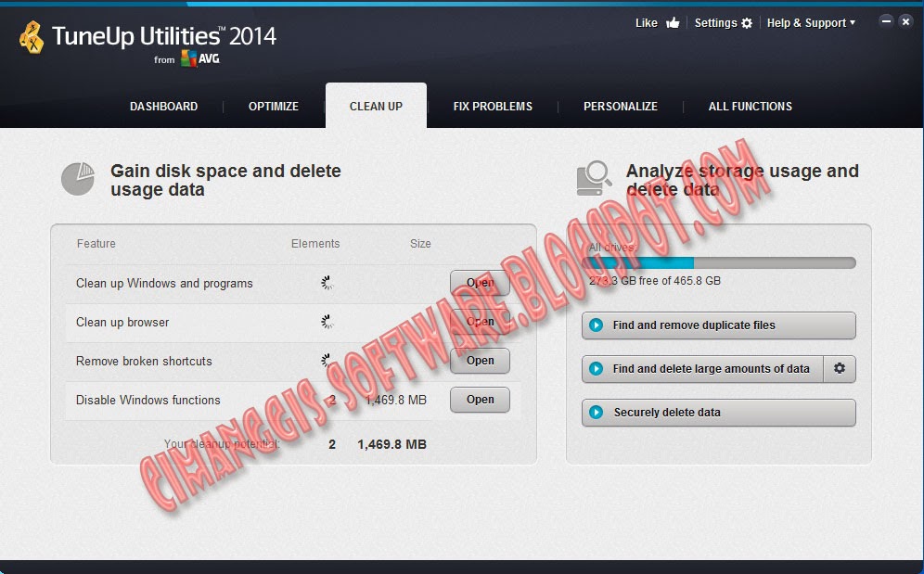Switch to the Optimize tab

[x=274, y=106]
